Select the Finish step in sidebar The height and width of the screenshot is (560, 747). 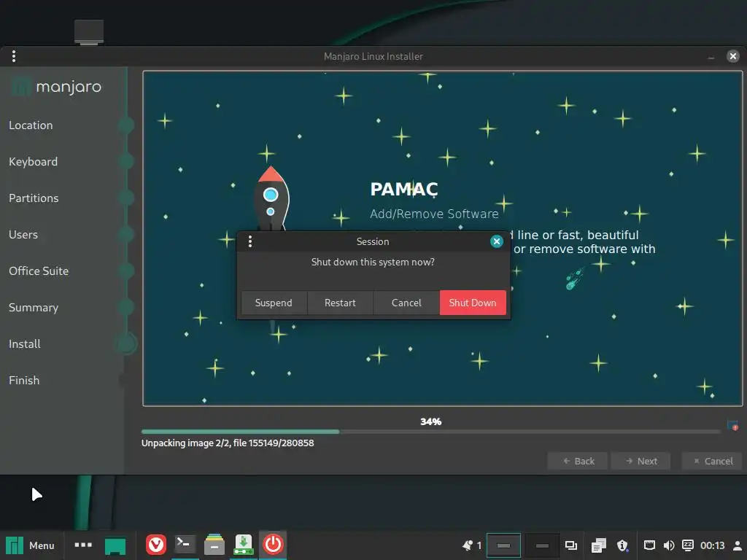pyautogui.click(x=24, y=381)
